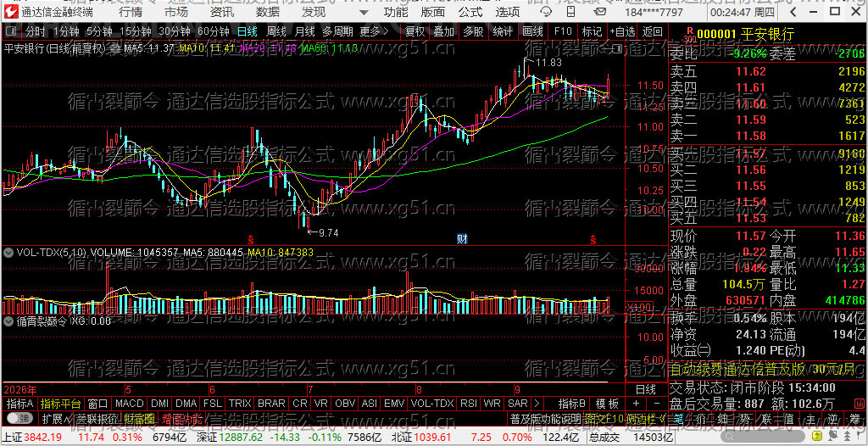Select the RSI indicator
This screenshot has width=868, height=446.
468,404
